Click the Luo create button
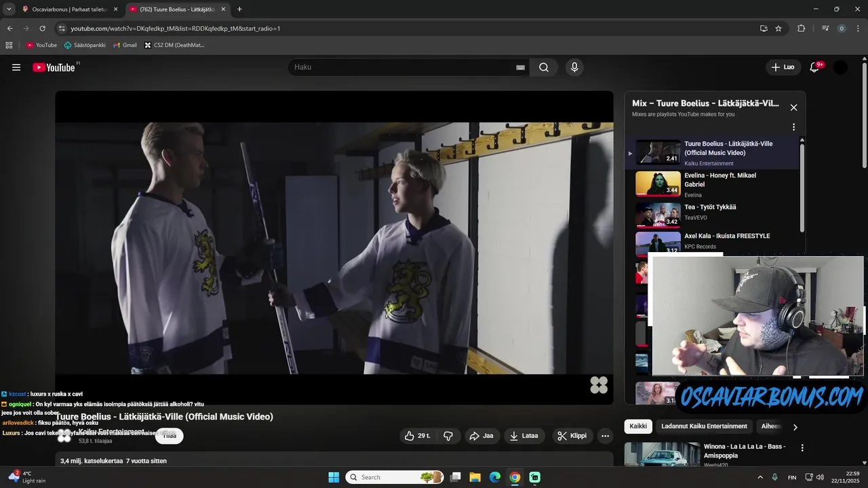The height and width of the screenshot is (488, 868). (x=783, y=67)
